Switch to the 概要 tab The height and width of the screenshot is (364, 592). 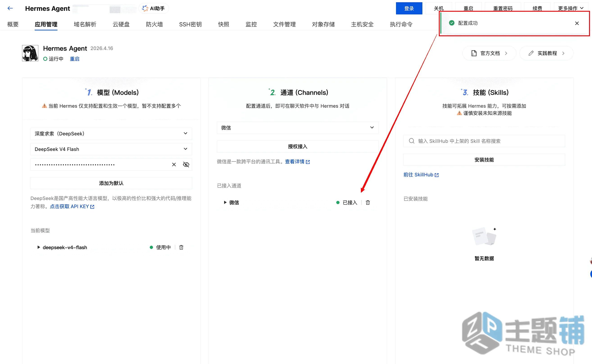click(13, 24)
